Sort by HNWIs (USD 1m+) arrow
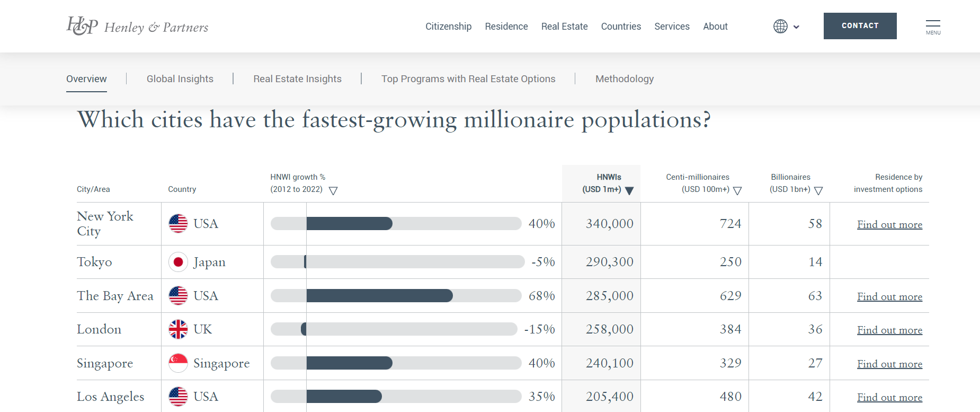The image size is (980, 412). tap(629, 191)
